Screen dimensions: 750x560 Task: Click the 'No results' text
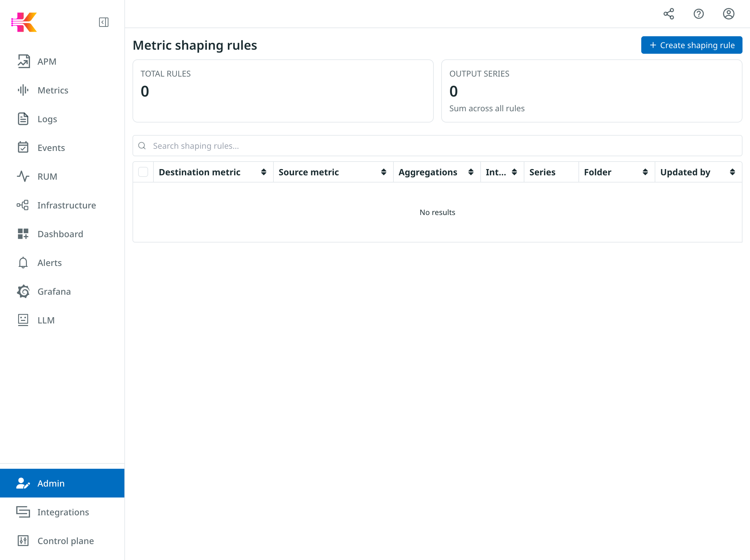[437, 212]
